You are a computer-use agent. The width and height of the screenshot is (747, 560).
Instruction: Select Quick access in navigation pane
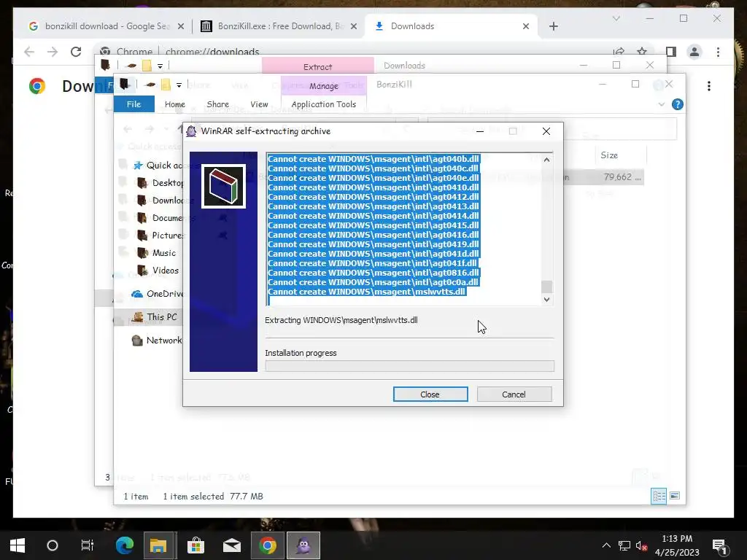164,166
